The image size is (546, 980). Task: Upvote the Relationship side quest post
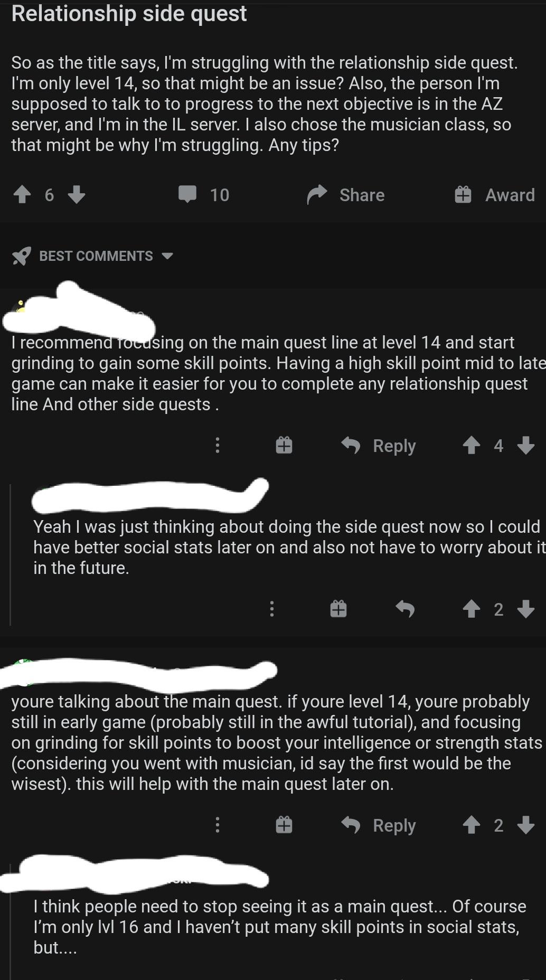(x=22, y=195)
